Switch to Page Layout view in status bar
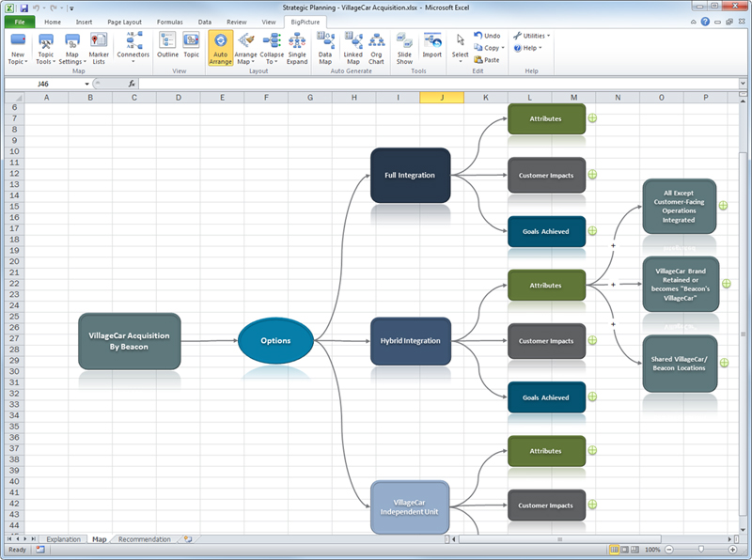The height and width of the screenshot is (560, 752). coord(625,550)
